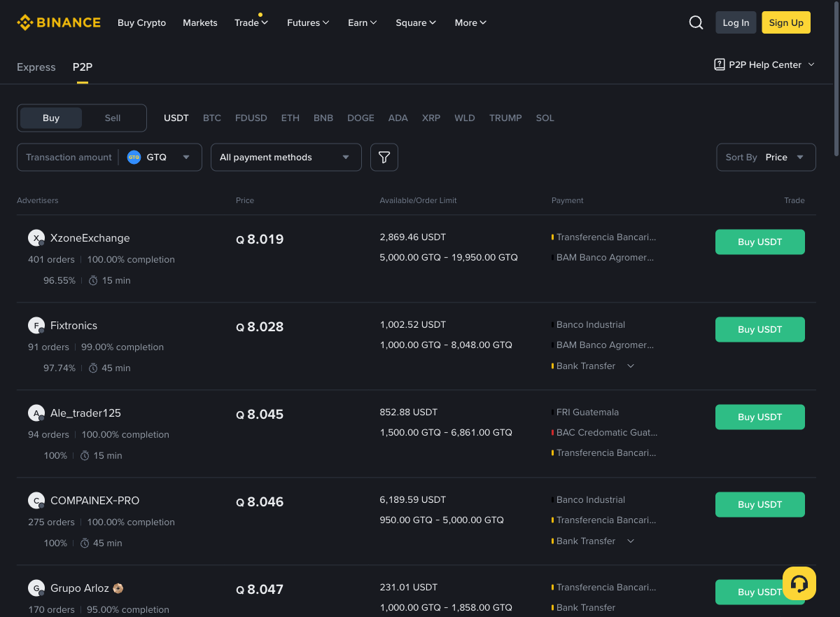Expand COMPAINEX-PRO's payment methods chevron
The height and width of the screenshot is (617, 840).
click(631, 541)
